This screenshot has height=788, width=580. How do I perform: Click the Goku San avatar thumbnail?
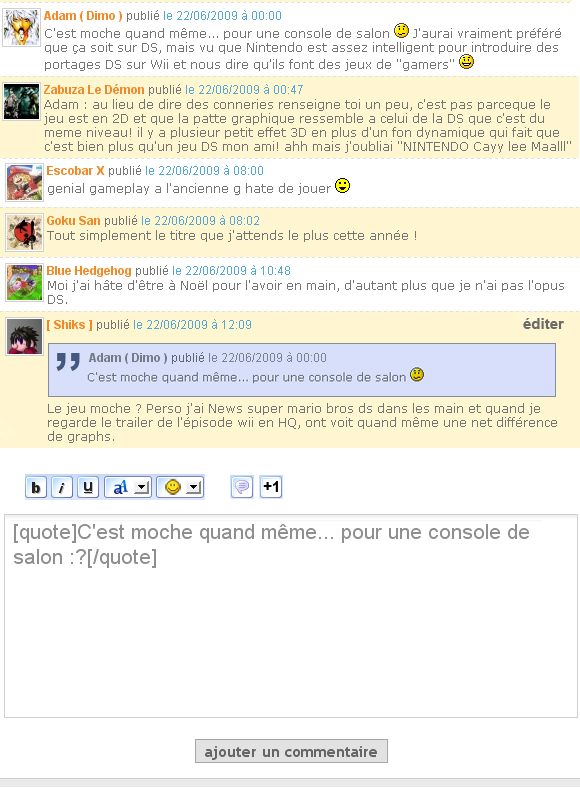point(25,232)
